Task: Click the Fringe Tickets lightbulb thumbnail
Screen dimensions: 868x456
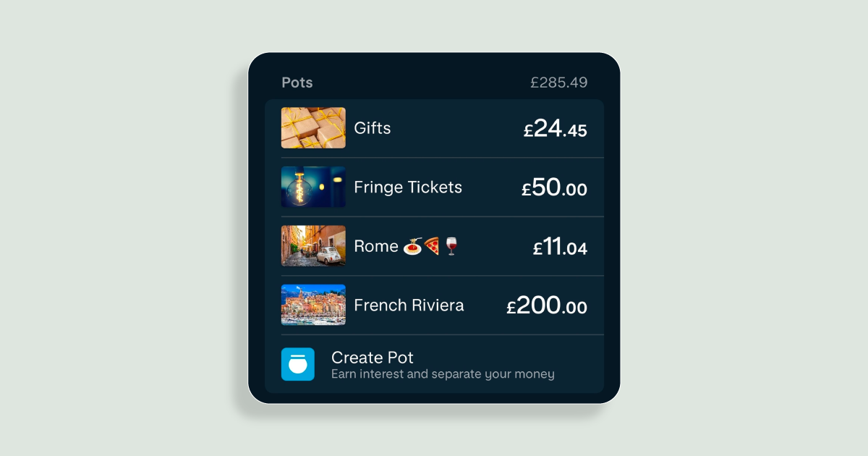Action: click(313, 187)
